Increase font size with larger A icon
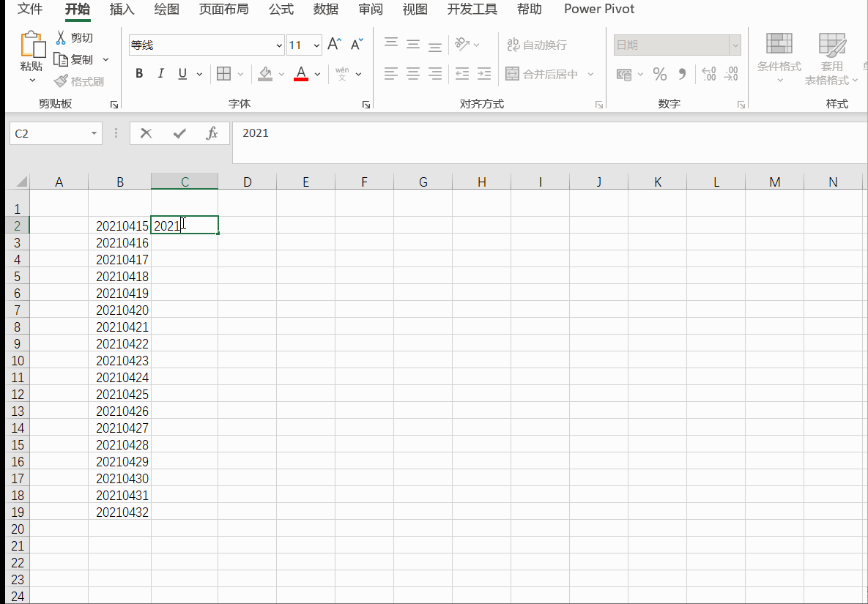 334,45
